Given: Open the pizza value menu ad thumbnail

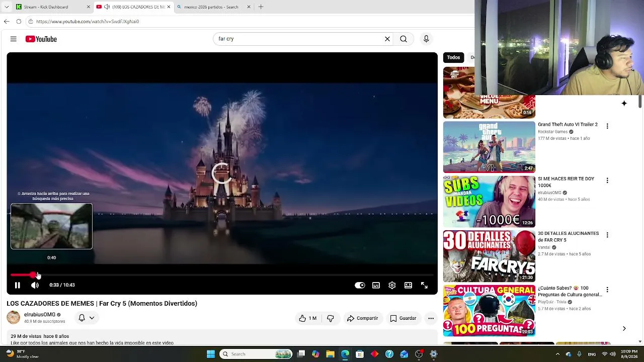Looking at the screenshot, I should (x=489, y=93).
